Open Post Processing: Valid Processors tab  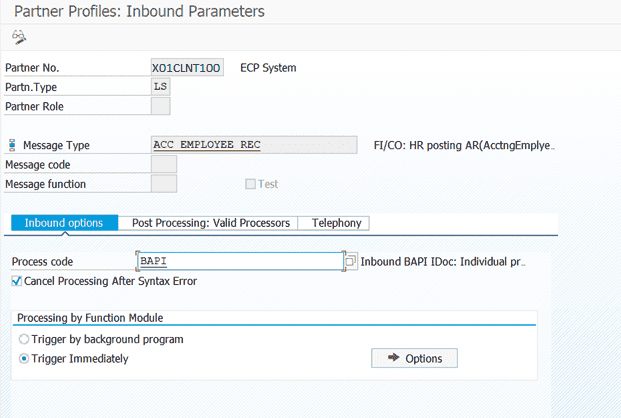click(x=210, y=223)
